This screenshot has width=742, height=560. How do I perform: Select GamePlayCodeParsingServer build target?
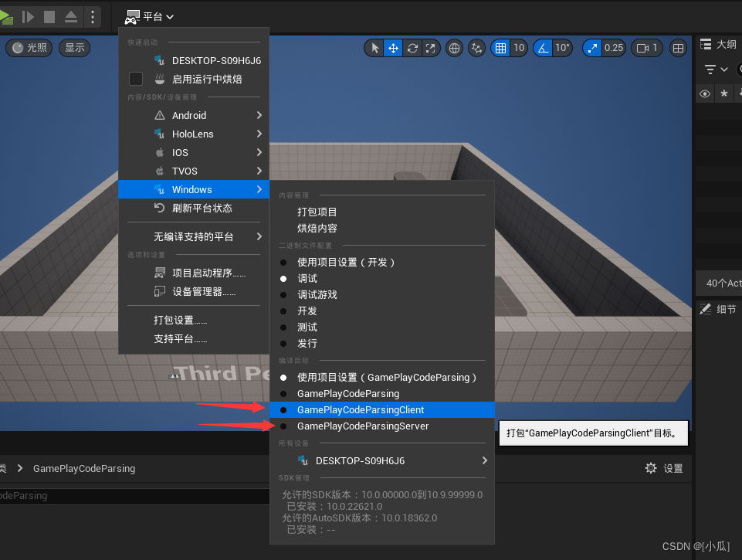pyautogui.click(x=382, y=426)
